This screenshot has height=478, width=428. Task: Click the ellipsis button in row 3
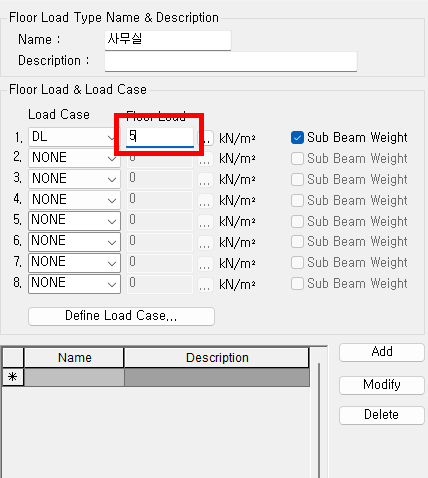pyautogui.click(x=205, y=180)
